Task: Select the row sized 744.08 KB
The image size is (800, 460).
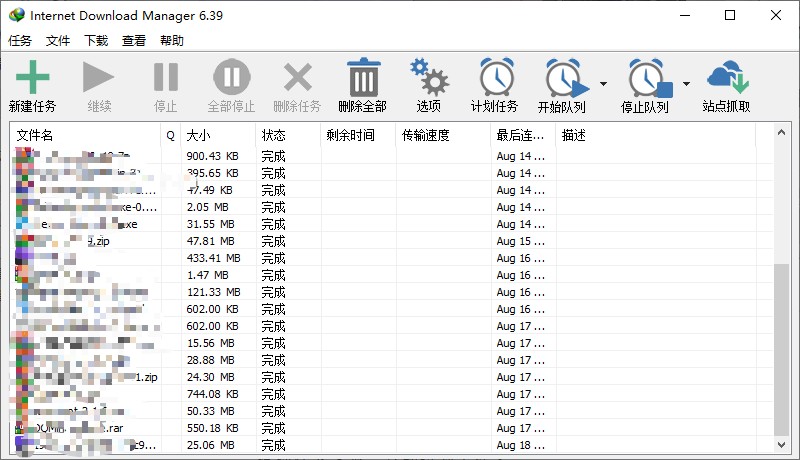Action: (392, 394)
